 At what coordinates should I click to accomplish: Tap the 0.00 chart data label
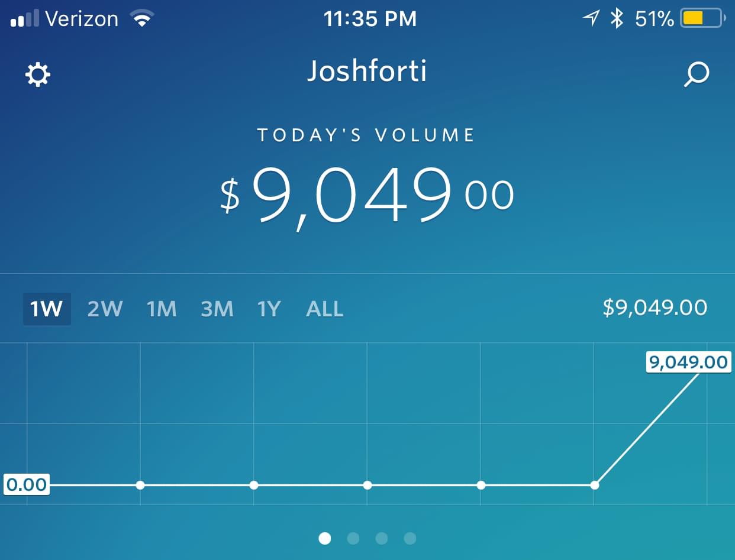tap(26, 485)
